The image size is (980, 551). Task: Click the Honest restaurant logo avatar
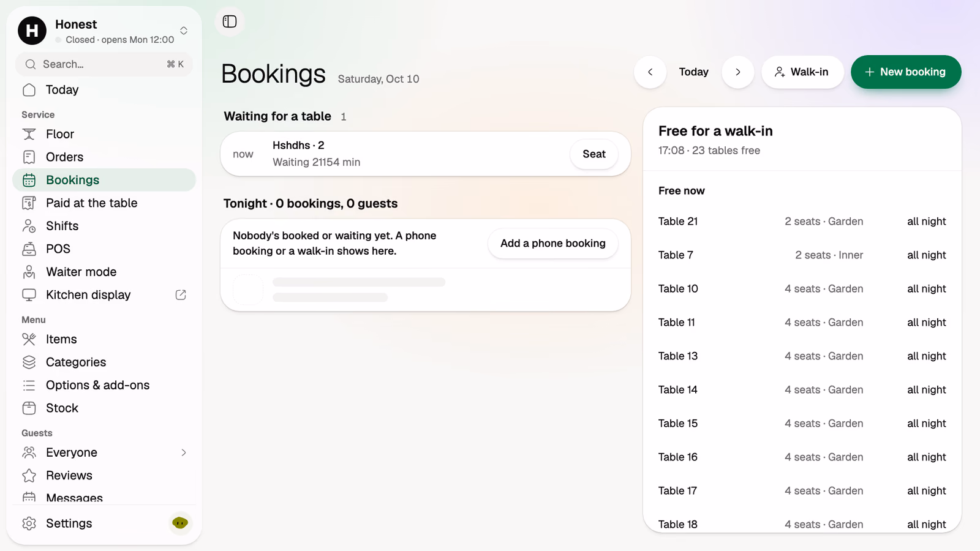(32, 31)
